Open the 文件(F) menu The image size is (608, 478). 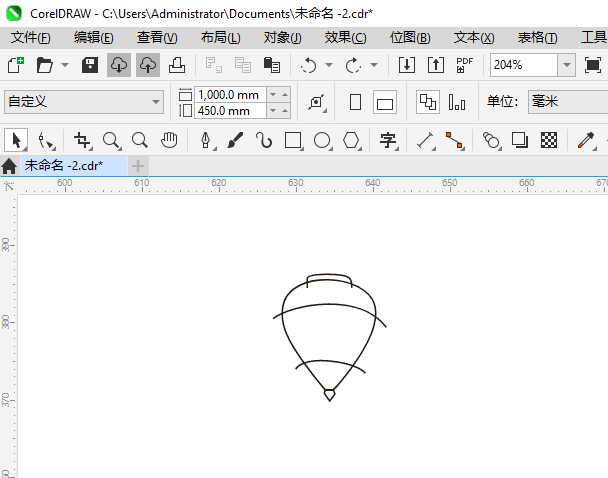point(31,38)
